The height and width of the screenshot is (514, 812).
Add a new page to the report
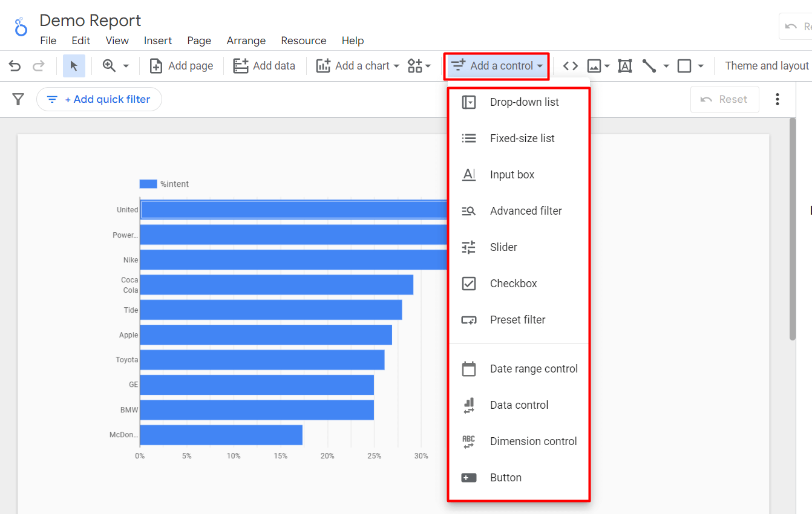click(x=181, y=65)
